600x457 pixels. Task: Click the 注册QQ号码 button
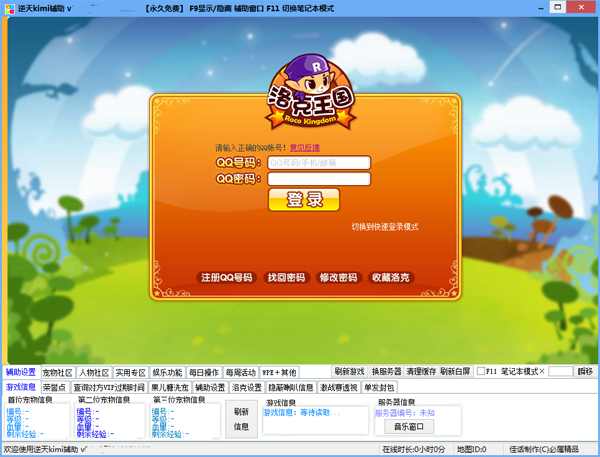click(x=227, y=277)
